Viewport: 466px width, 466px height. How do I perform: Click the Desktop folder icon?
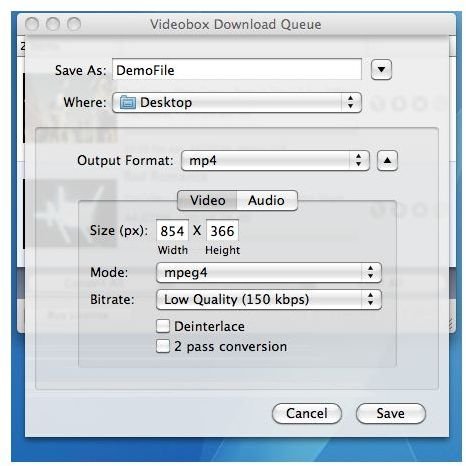pos(128,102)
